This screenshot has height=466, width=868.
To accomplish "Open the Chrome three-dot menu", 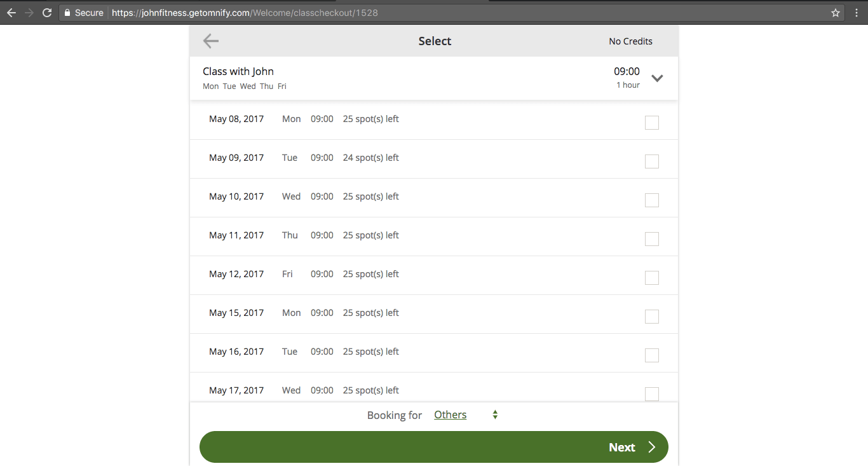I will coord(857,13).
